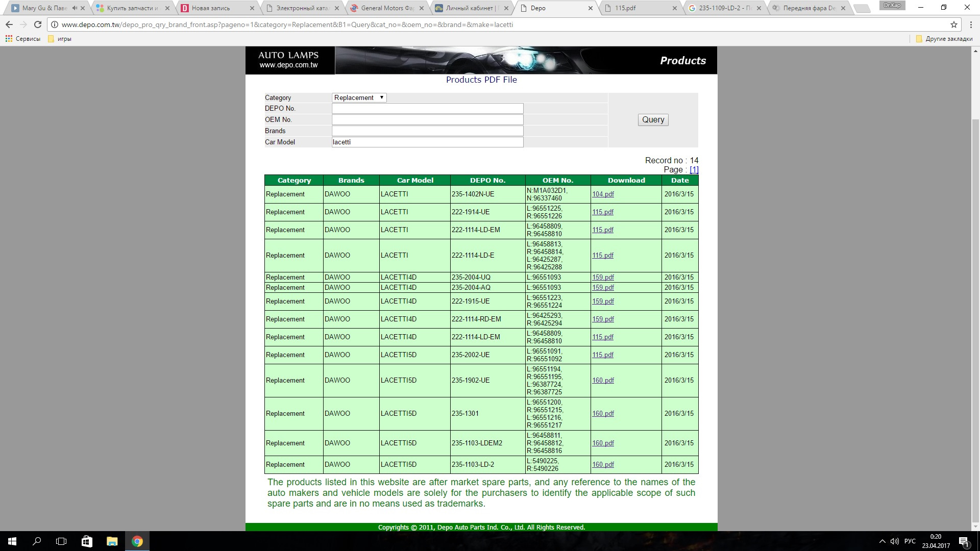The image size is (980, 551).
Task: Open the Task View taskbar icon
Action: pyautogui.click(x=61, y=541)
